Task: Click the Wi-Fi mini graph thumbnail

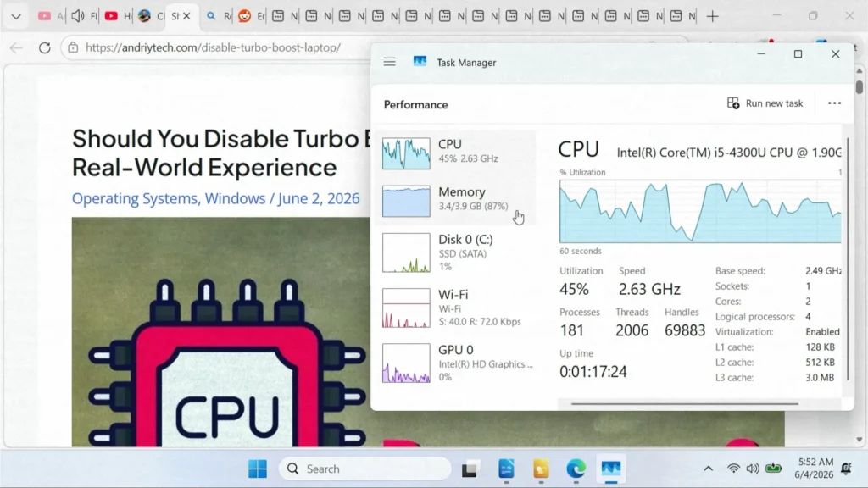Action: coord(406,308)
